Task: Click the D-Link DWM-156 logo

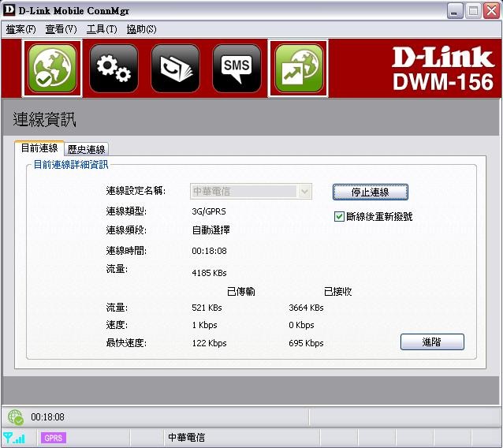Action: (443, 69)
